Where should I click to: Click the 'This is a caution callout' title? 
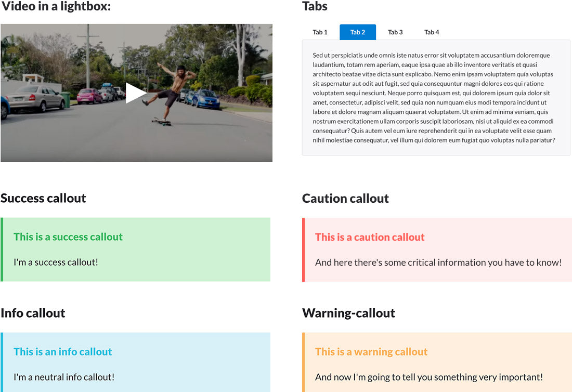[370, 238]
